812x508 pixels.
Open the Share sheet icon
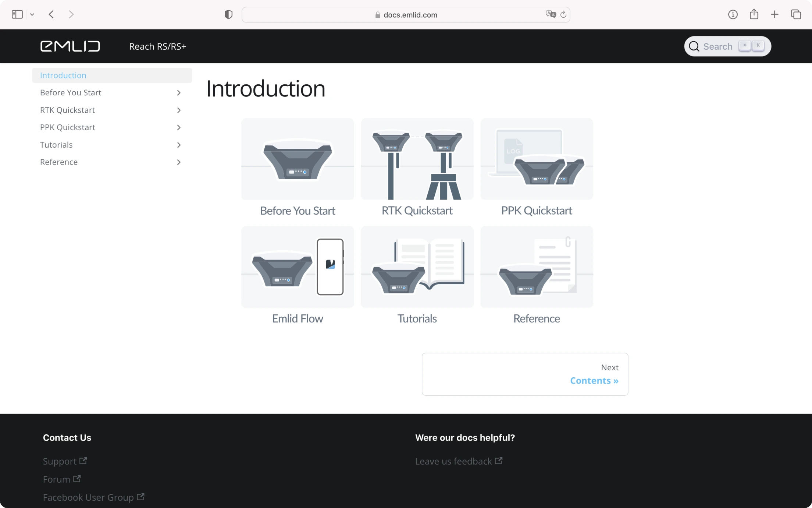pyautogui.click(x=754, y=14)
